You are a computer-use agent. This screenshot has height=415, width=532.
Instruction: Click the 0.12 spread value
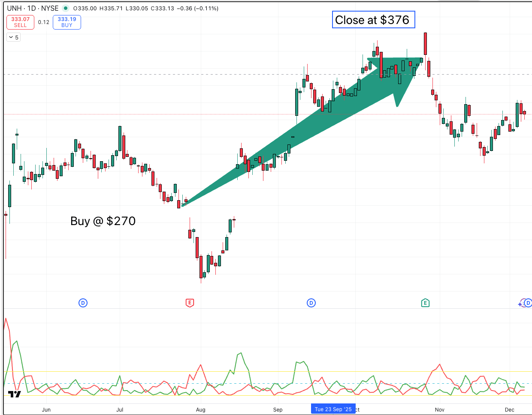[x=43, y=22]
